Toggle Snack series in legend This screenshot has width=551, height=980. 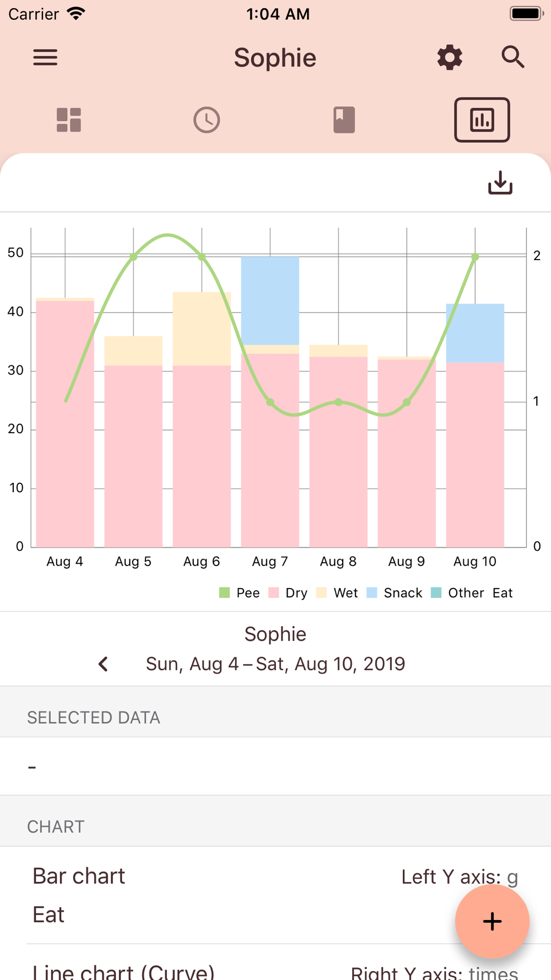pyautogui.click(x=395, y=593)
